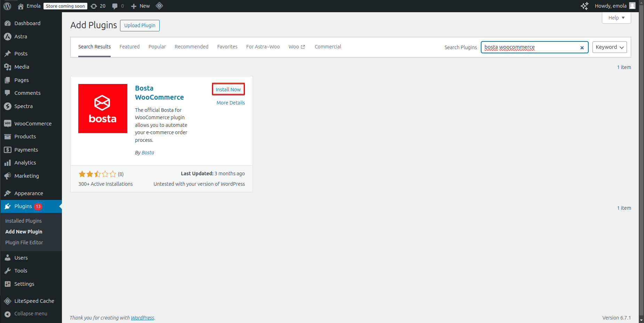Screen dimensions: 644x323
Task: Click the LiteSpeed Cache sidebar icon
Action: tap(8, 301)
